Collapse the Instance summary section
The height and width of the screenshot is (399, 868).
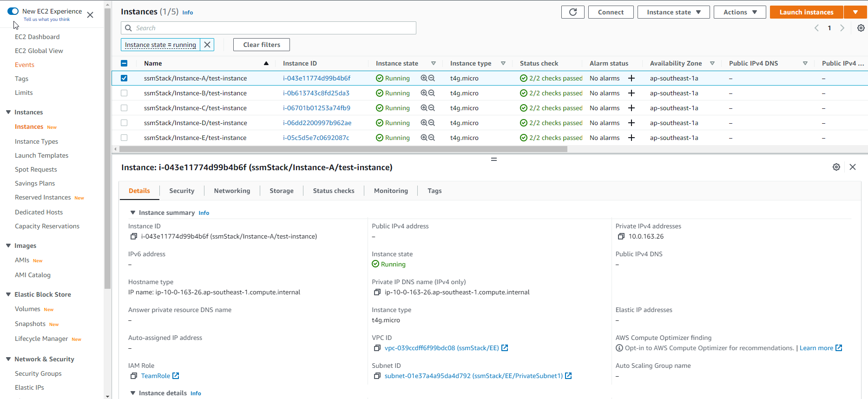[x=133, y=213]
